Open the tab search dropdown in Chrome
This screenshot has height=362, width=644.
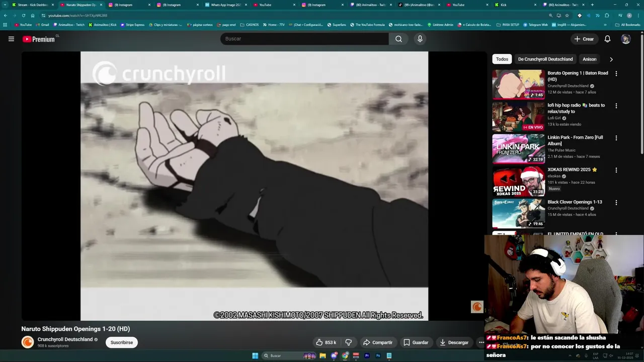[6, 5]
